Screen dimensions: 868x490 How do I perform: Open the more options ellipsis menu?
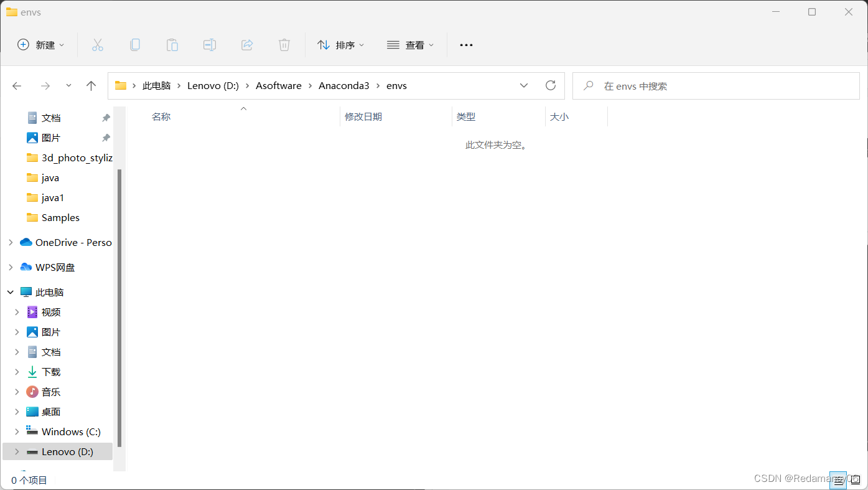(x=466, y=45)
